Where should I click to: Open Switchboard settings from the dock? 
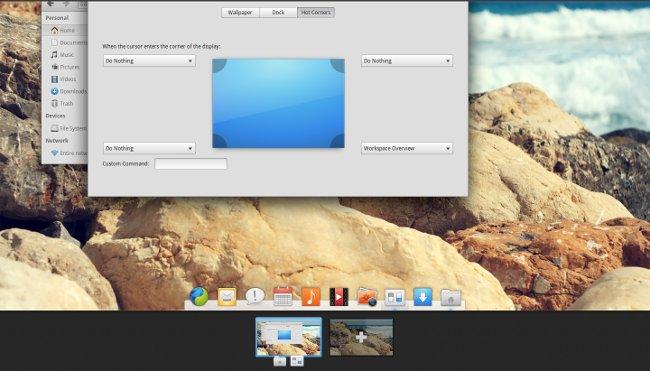click(x=395, y=297)
